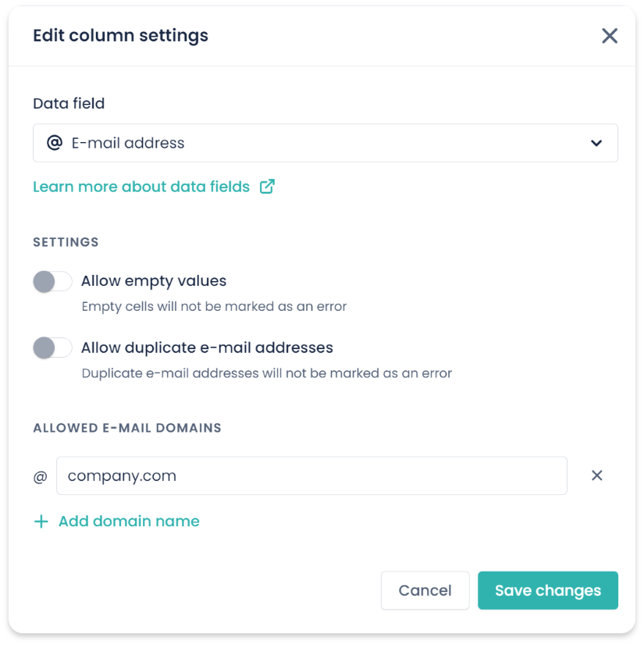The height and width of the screenshot is (645, 644).
Task: Enable Allow duplicate e-mail addresses toggle
Action: tap(52, 348)
